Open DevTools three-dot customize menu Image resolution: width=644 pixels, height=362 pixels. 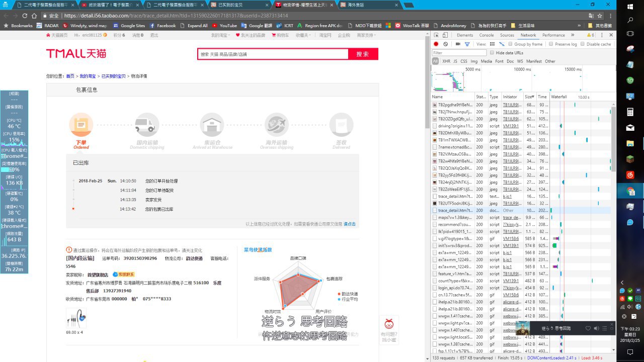point(602,35)
